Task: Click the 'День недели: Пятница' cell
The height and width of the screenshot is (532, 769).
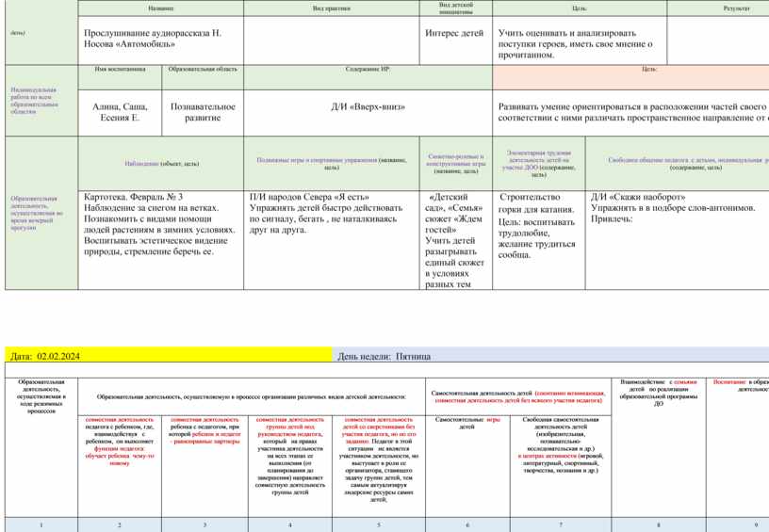Action: click(x=550, y=355)
